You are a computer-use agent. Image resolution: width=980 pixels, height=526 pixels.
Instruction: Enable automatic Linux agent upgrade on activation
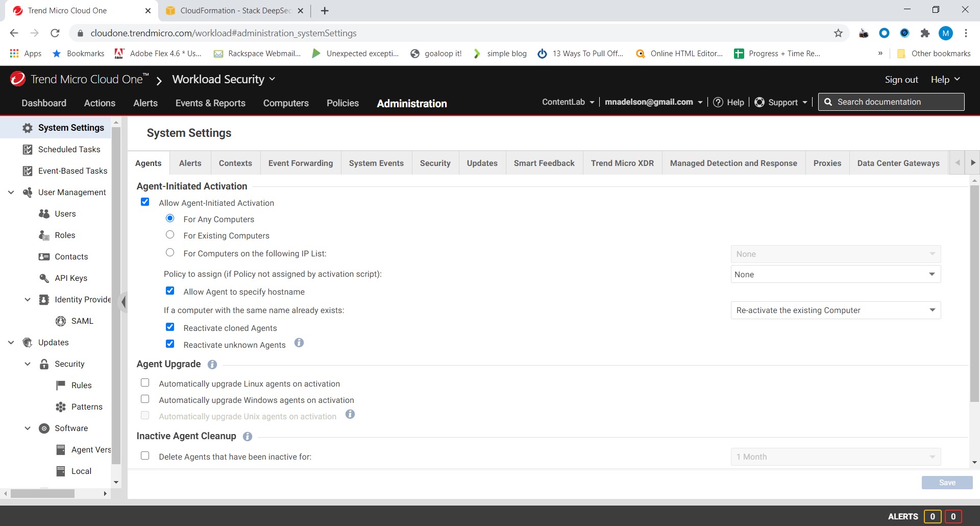[x=145, y=383]
